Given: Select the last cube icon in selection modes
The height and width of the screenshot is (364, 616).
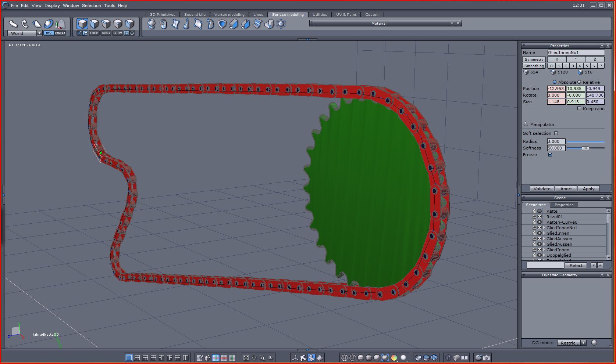Looking at the screenshot, I should [129, 24].
